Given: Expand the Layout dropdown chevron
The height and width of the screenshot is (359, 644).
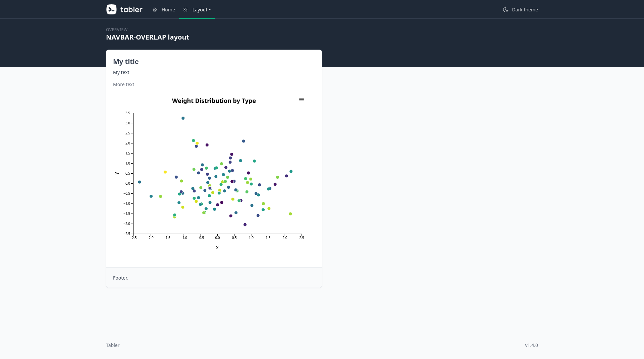Looking at the screenshot, I should (x=210, y=10).
